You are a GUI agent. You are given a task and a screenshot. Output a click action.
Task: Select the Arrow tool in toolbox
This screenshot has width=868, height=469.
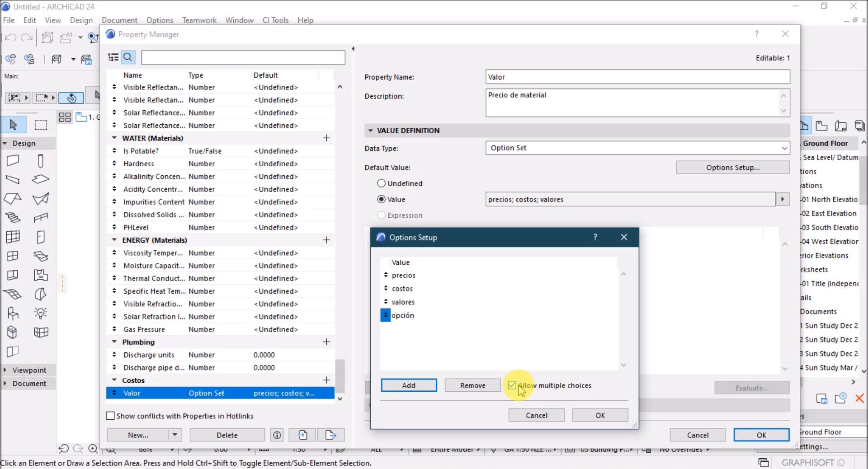pos(13,125)
